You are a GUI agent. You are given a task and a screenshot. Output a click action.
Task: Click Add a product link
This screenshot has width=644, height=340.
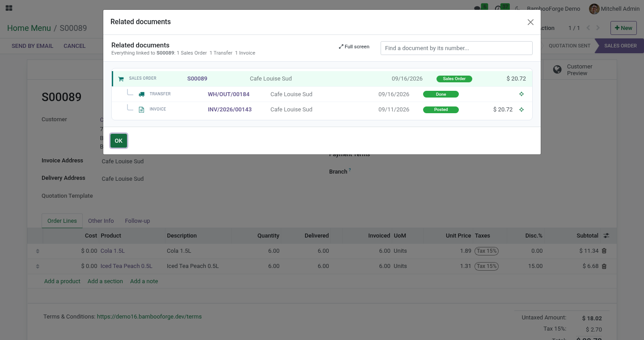tap(62, 281)
